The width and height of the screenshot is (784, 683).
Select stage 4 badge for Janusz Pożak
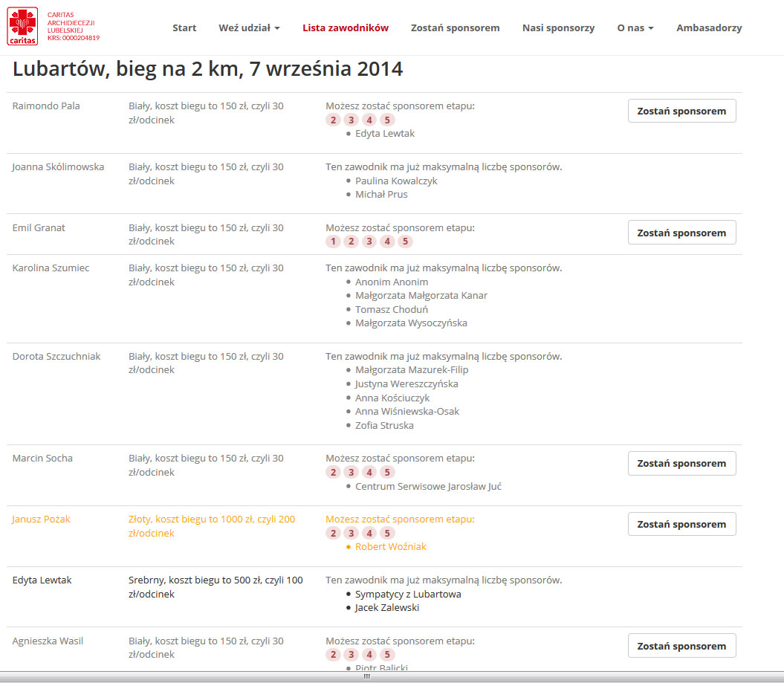point(369,533)
